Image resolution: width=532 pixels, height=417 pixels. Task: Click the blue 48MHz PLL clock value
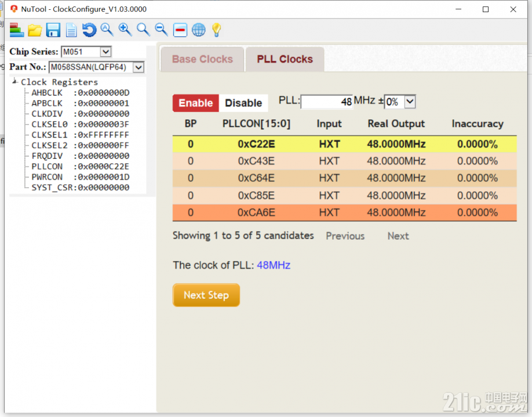point(274,265)
